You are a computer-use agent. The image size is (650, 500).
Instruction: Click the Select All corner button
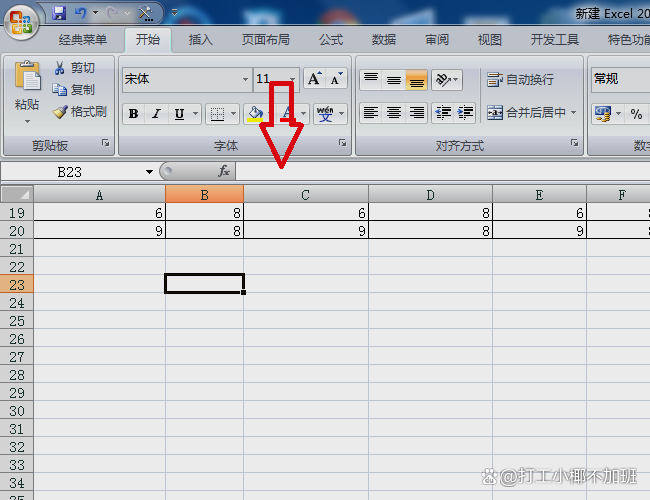click(17, 194)
